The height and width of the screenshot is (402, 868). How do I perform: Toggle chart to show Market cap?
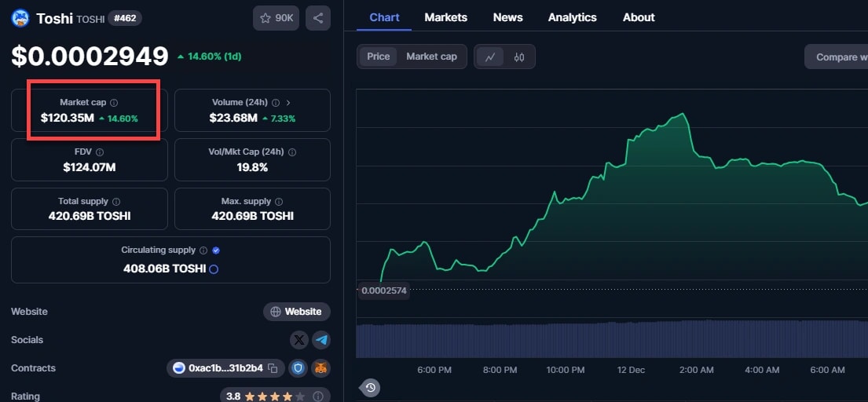coord(431,57)
